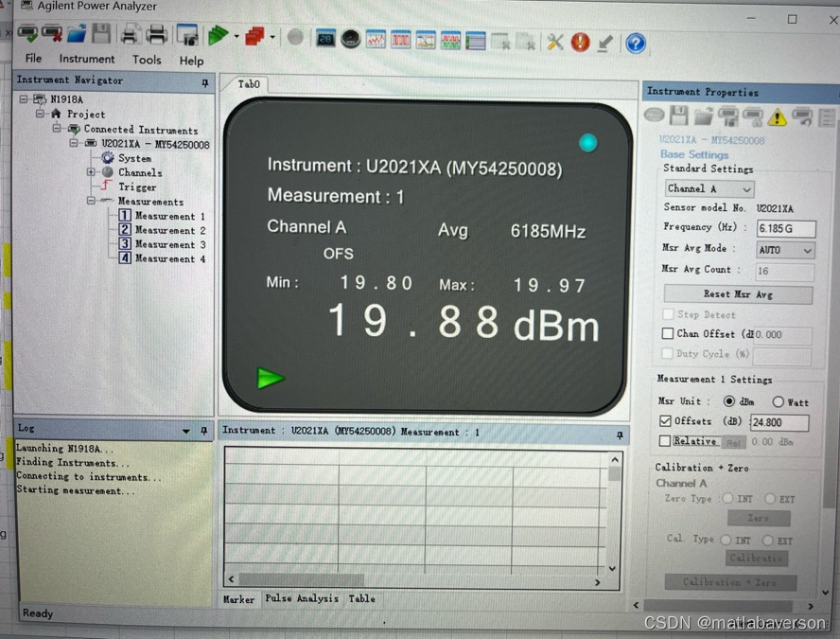Click the print preview toolbar icon
The width and height of the screenshot is (840, 639).
[x=130, y=35]
